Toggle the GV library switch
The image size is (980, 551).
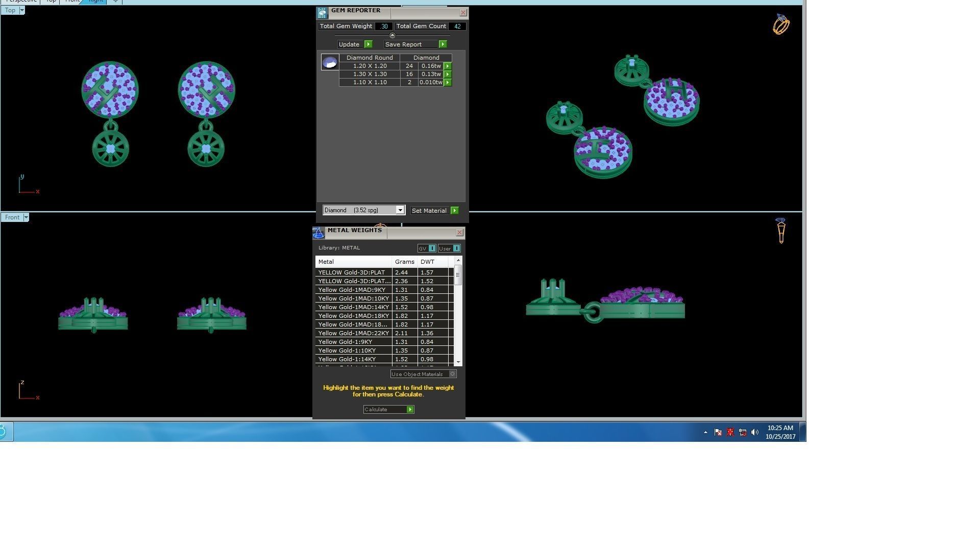[432, 248]
